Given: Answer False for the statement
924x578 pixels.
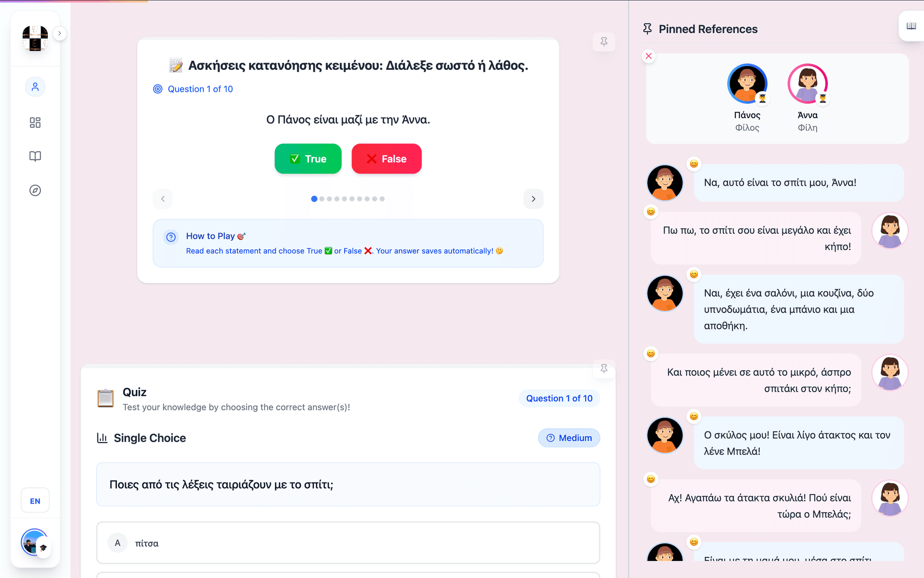Looking at the screenshot, I should [x=387, y=159].
